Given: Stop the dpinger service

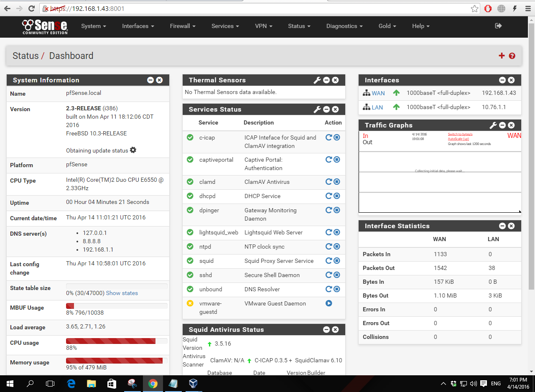Looking at the screenshot, I should 337,210.
